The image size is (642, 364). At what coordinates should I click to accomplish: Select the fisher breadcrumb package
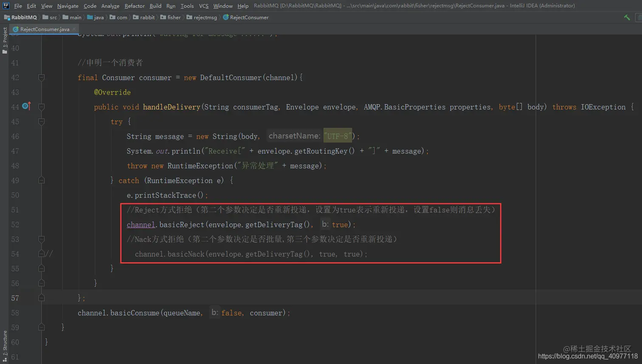(x=171, y=17)
